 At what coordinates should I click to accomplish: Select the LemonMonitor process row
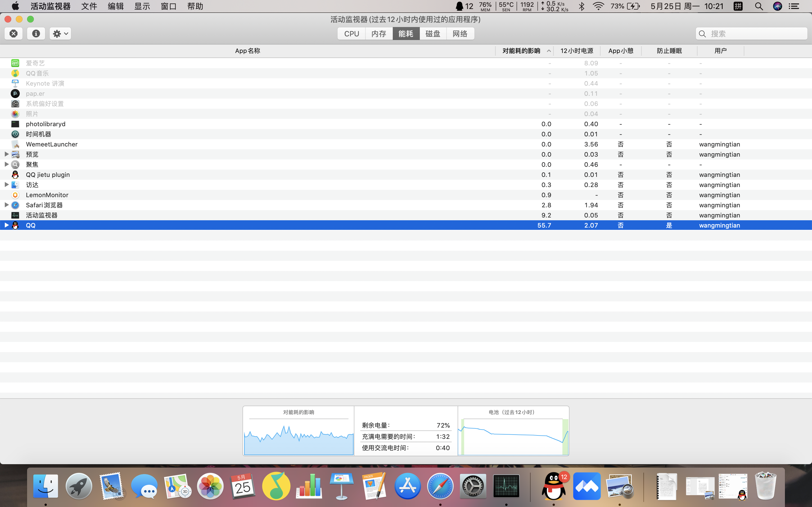pyautogui.click(x=47, y=195)
